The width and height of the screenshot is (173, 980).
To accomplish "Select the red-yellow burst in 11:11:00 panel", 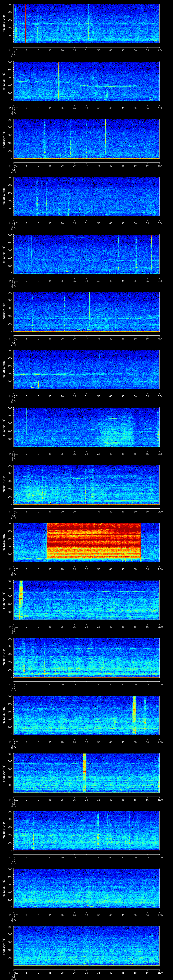I will pyautogui.click(x=21, y=600).
